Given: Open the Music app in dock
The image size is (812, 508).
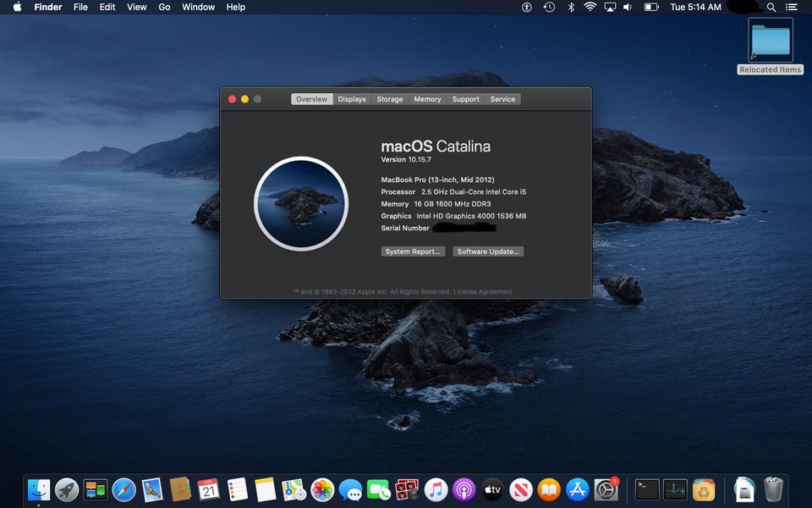Looking at the screenshot, I should (436, 489).
